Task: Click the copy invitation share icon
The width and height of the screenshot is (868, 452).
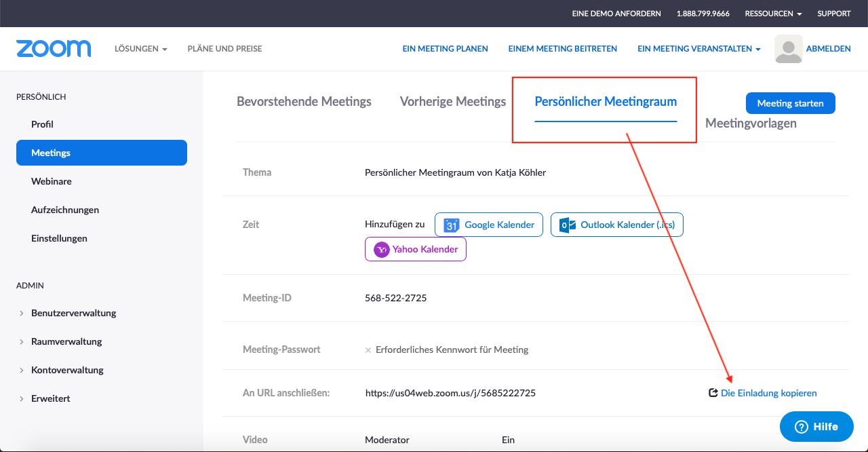Action: coord(713,393)
